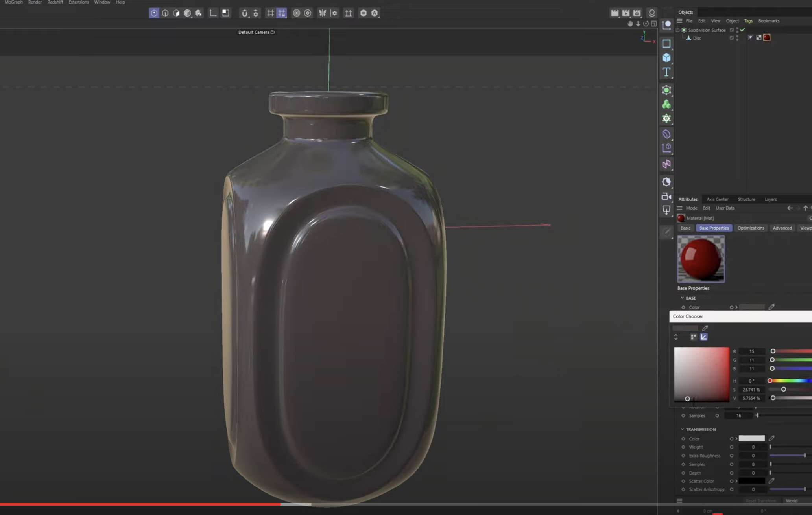812x515 pixels.
Task: Toggle Subdivision Surface layer checkbox
Action: click(732, 30)
